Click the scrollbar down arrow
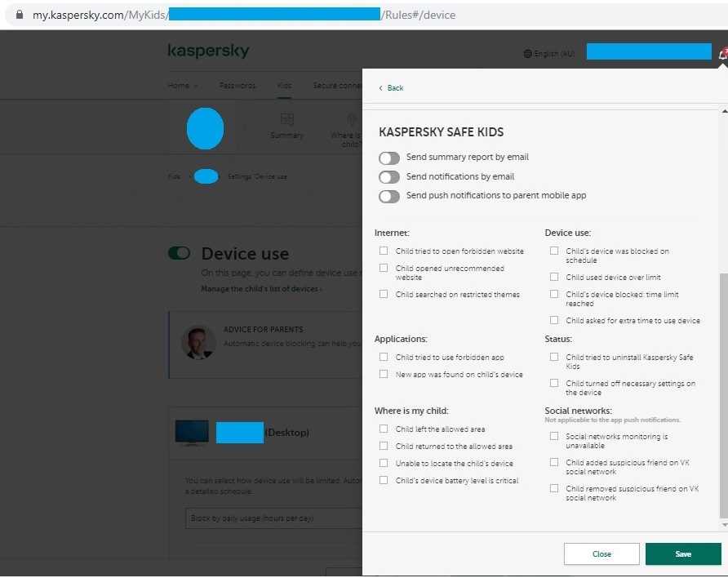 pos(724,525)
